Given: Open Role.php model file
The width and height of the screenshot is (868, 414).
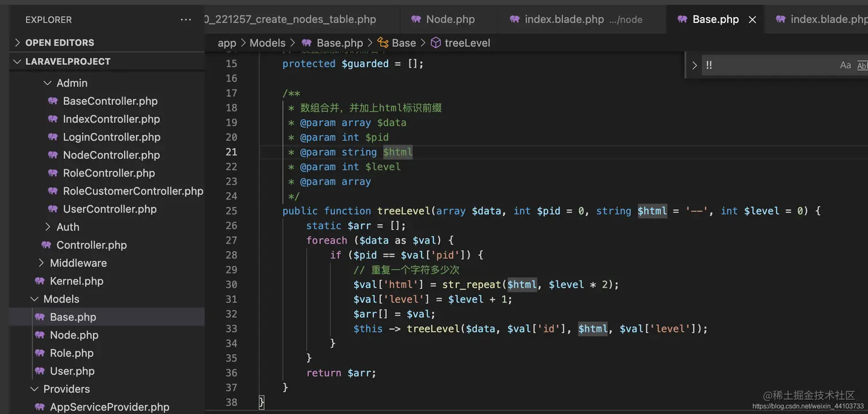Looking at the screenshot, I should tap(72, 353).
